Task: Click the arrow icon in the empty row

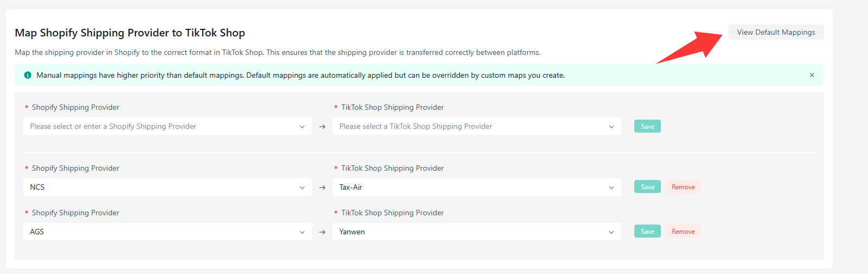Action: click(x=322, y=127)
